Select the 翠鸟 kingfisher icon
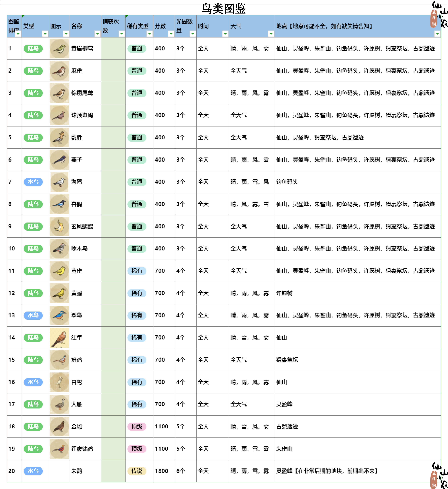 pos(59,315)
